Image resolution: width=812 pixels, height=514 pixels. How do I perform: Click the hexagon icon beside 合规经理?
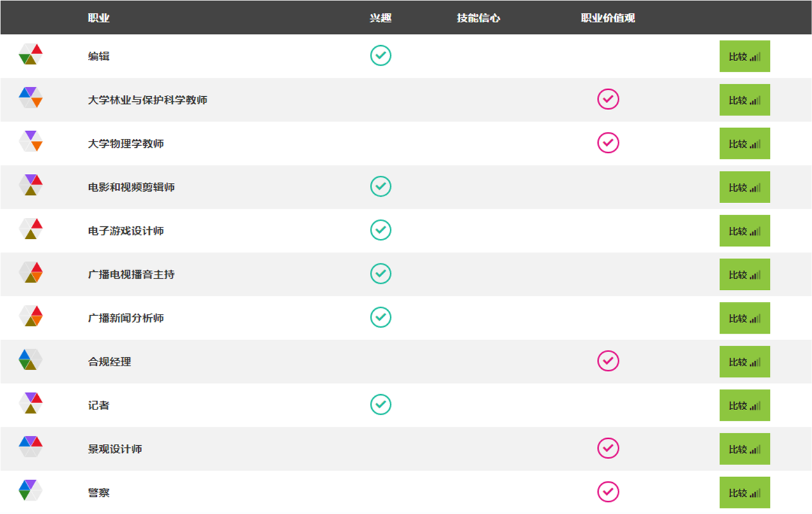pyautogui.click(x=31, y=360)
